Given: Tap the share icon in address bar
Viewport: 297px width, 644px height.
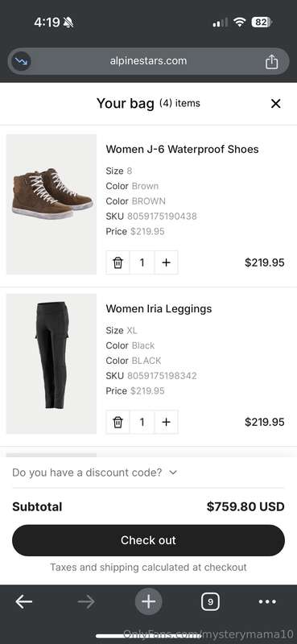Looking at the screenshot, I should pyautogui.click(x=271, y=62).
